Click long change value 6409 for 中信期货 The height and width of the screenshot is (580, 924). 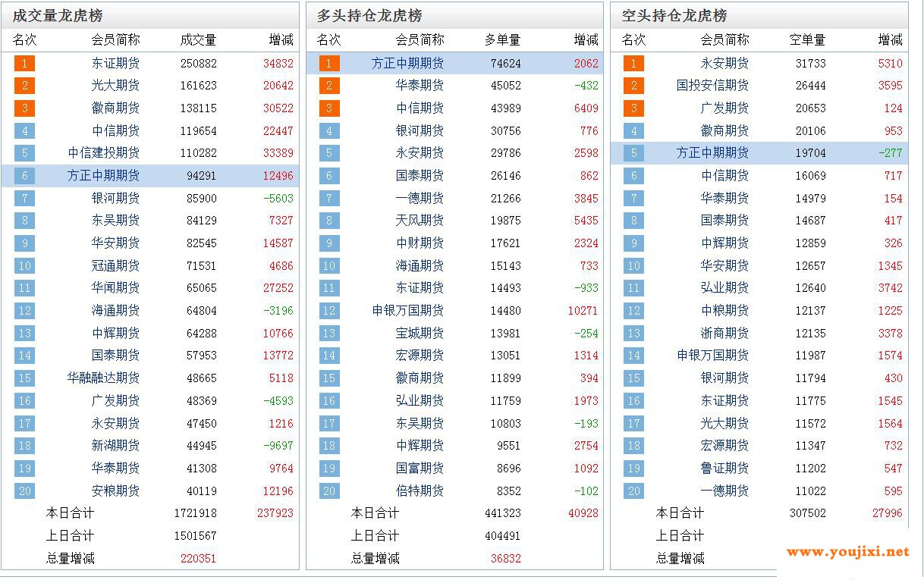point(586,108)
